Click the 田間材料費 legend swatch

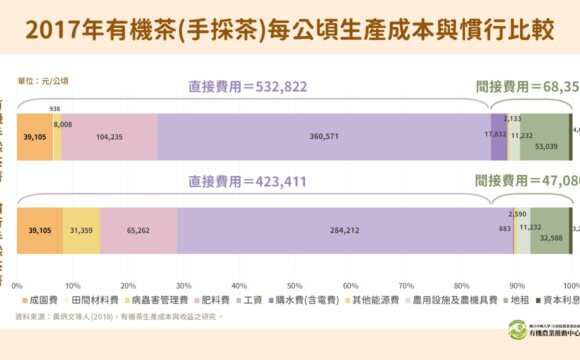pos(67,300)
